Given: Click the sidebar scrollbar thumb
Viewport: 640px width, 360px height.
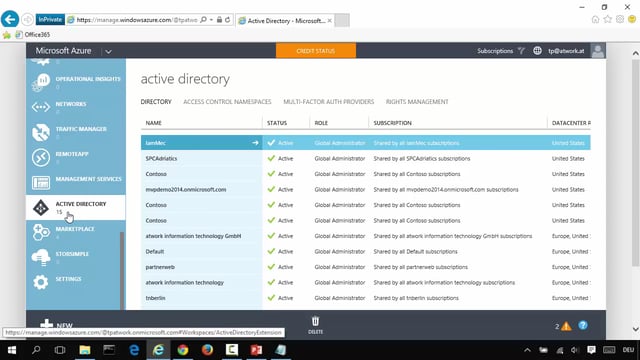Looking at the screenshot, I should tap(122, 271).
